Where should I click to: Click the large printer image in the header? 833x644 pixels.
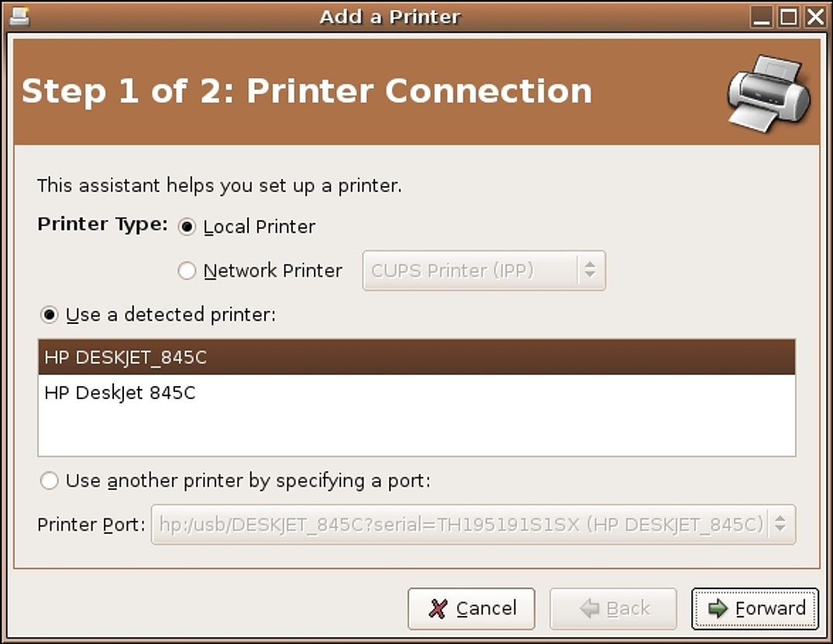pyautogui.click(x=769, y=93)
